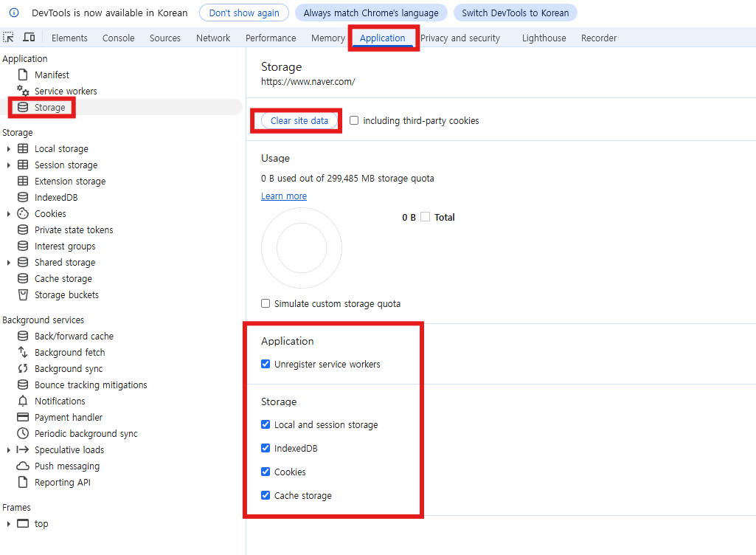
Task: Click the Background sync icon
Action: pos(23,369)
